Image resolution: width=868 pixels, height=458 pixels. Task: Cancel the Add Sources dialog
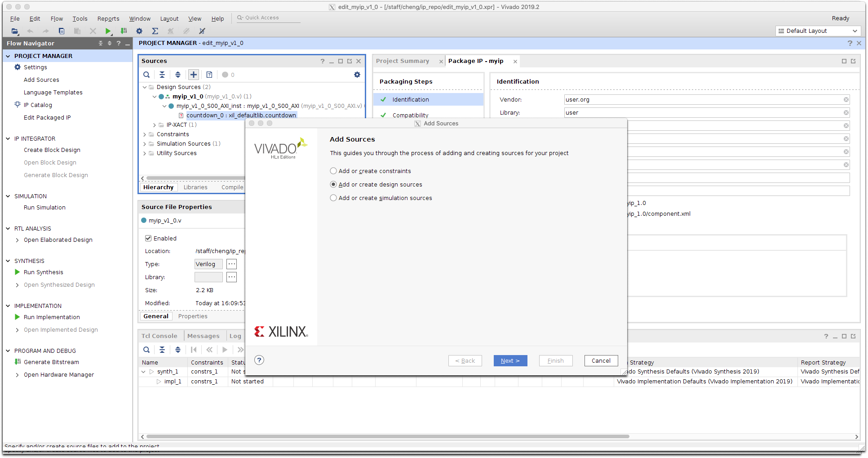point(601,360)
